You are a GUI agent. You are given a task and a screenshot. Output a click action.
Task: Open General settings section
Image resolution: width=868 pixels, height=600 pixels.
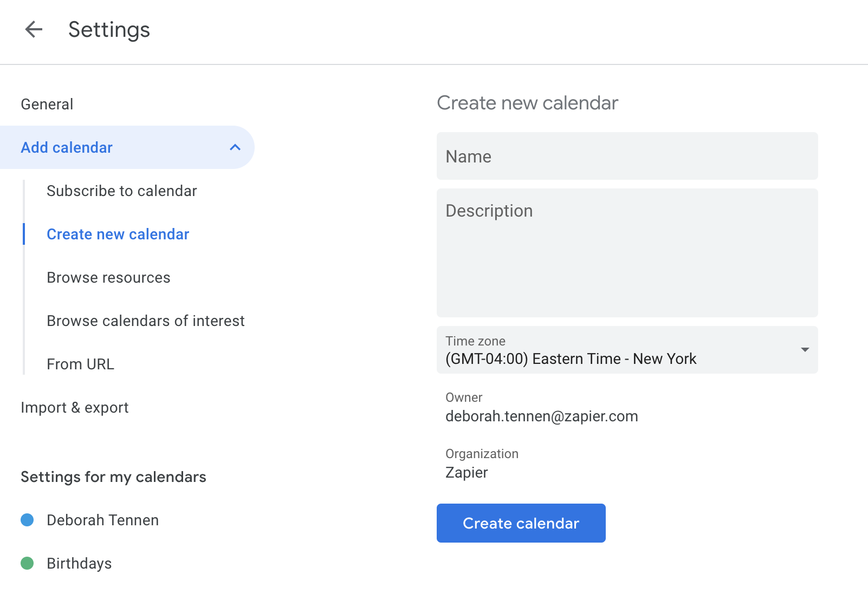coord(47,104)
